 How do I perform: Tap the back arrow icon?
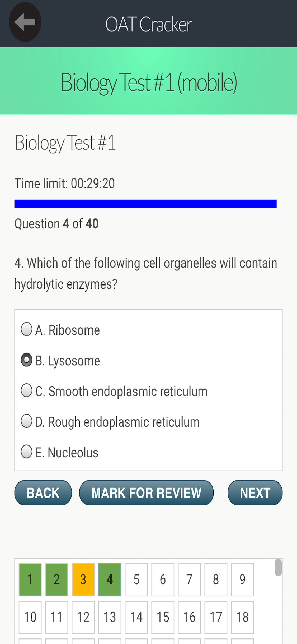click(x=25, y=22)
